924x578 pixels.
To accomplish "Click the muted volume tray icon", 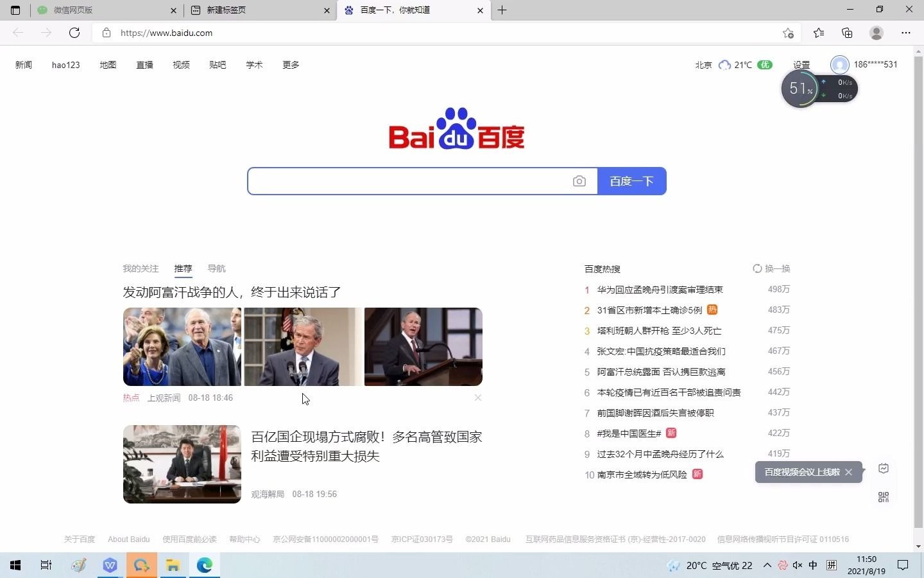I will (x=798, y=565).
